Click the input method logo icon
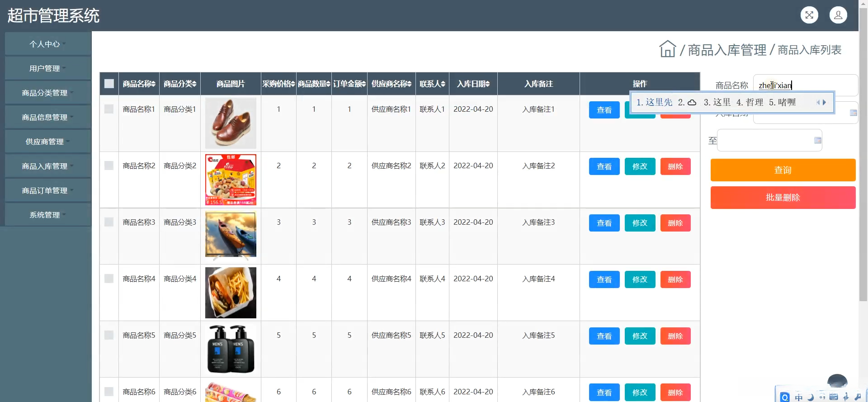This screenshot has width=868, height=402. [785, 397]
